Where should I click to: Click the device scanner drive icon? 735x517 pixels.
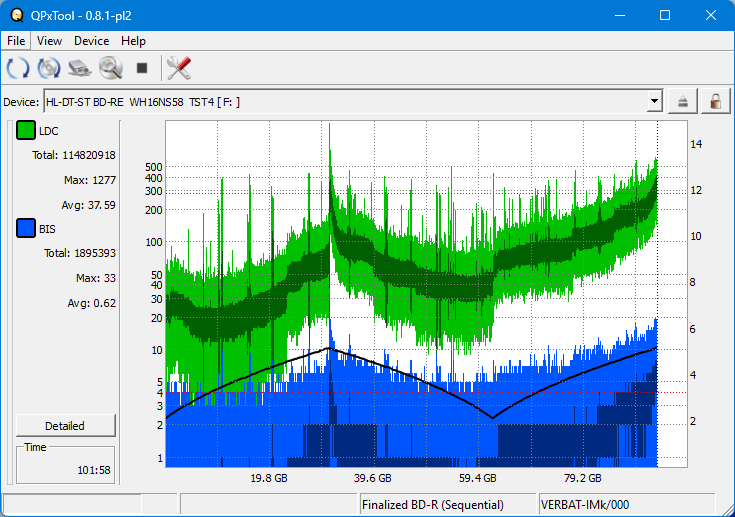point(80,68)
